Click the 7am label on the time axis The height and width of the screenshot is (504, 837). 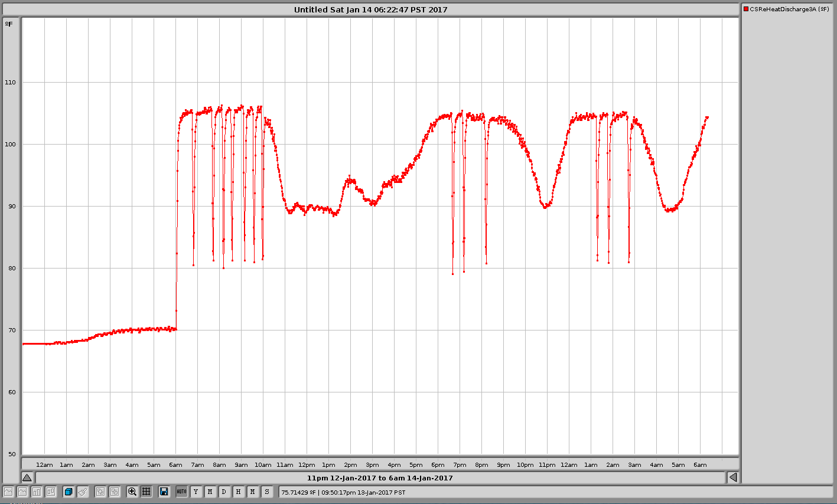pos(197,465)
